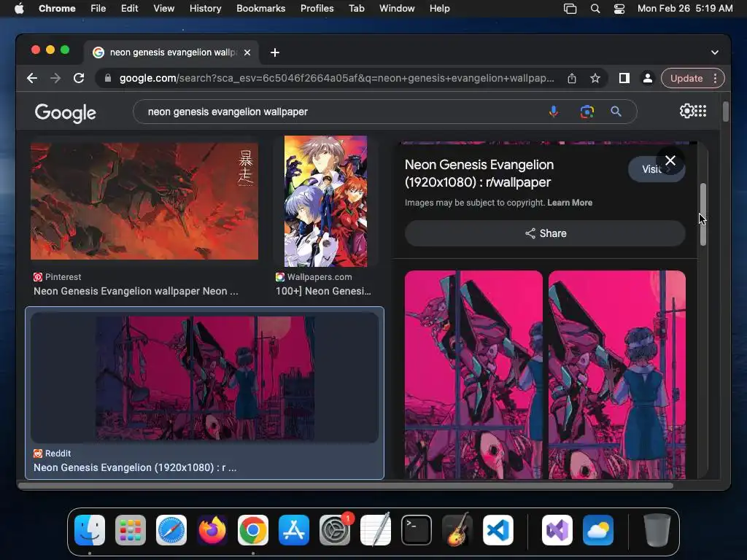Expand the tab search chevron
This screenshot has width=747, height=560.
715,52
